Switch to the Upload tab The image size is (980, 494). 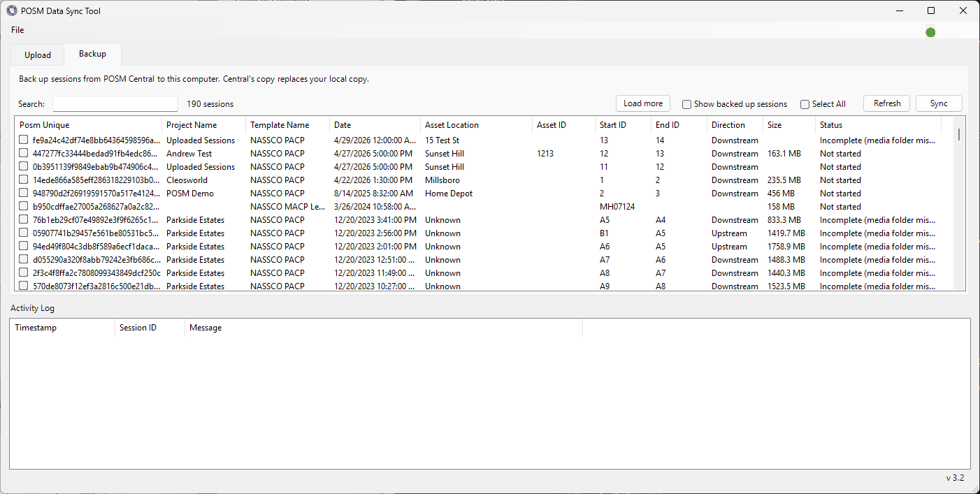point(38,55)
